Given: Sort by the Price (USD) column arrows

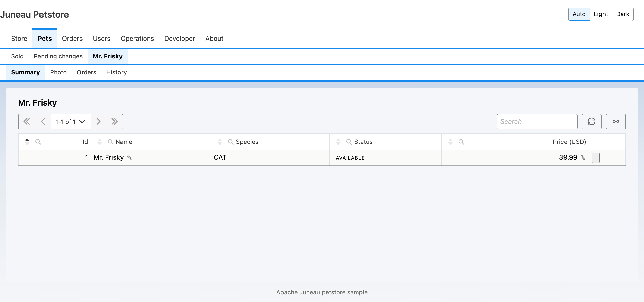Looking at the screenshot, I should (x=450, y=142).
